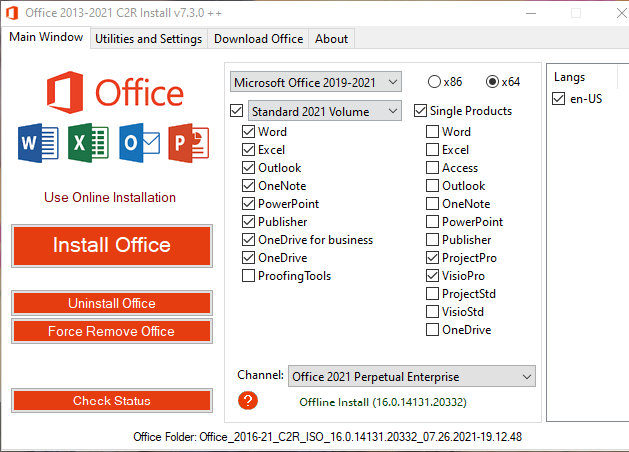The image size is (629, 452).
Task: Click the PowerPoint app icon under Office logo
Action: coord(189,143)
